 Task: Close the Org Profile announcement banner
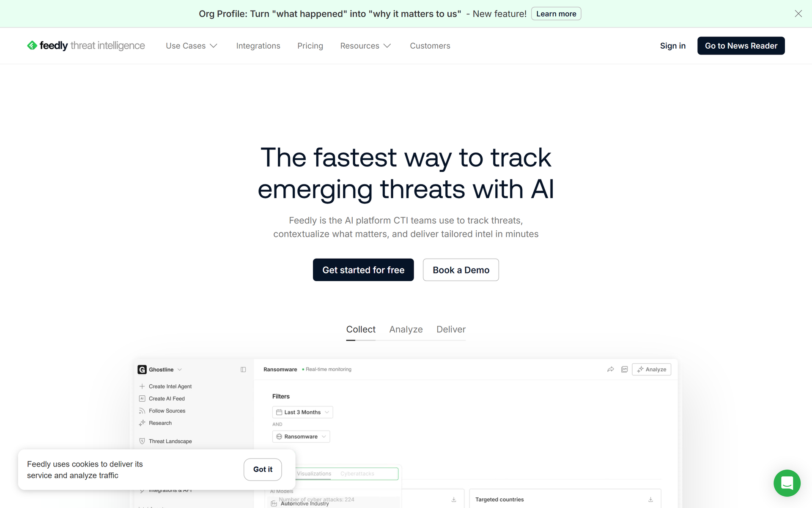coord(798,14)
